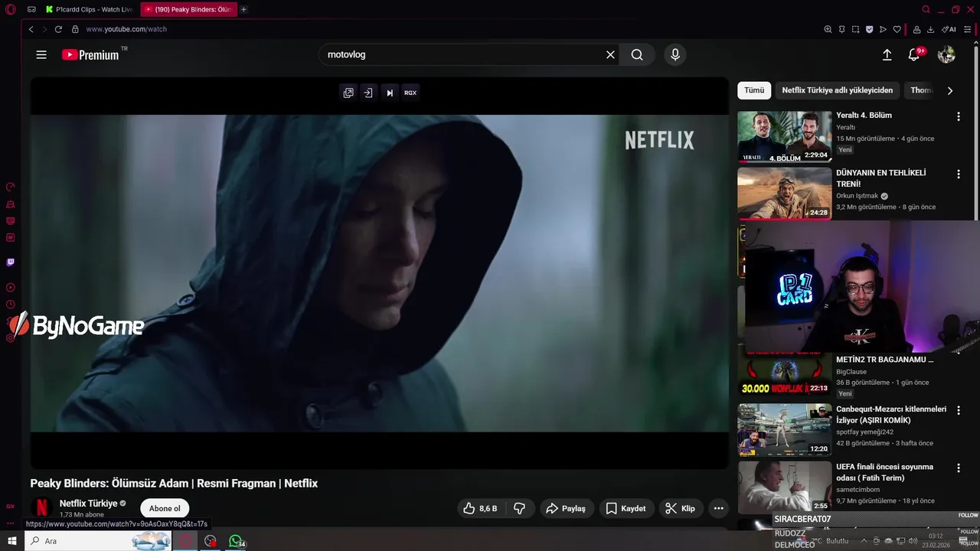Open the Easy Setup sliders menu
Viewport: 980px width, 551px height.
tap(968, 29)
